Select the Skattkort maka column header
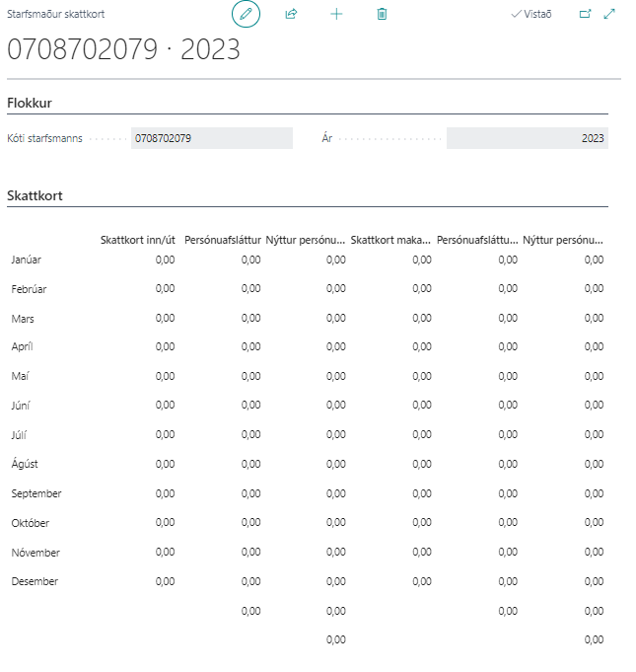636x672 pixels. [390, 240]
